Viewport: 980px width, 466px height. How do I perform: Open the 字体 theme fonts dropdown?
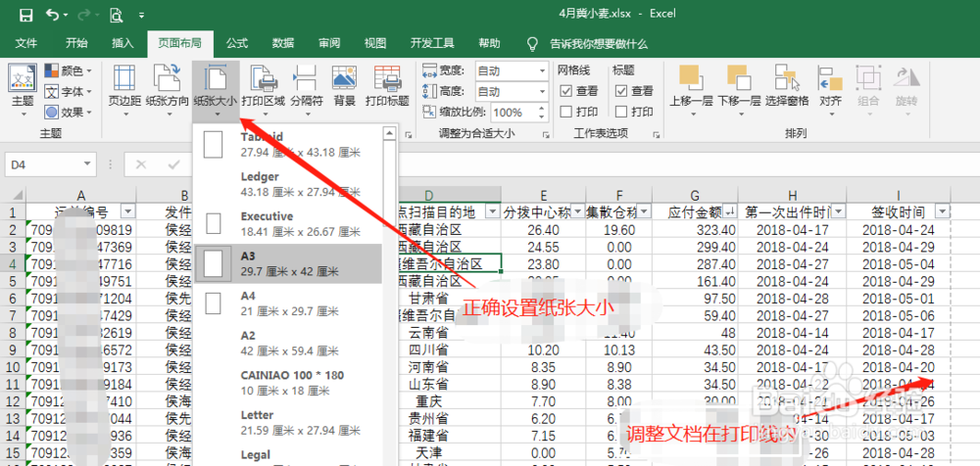pyautogui.click(x=69, y=92)
